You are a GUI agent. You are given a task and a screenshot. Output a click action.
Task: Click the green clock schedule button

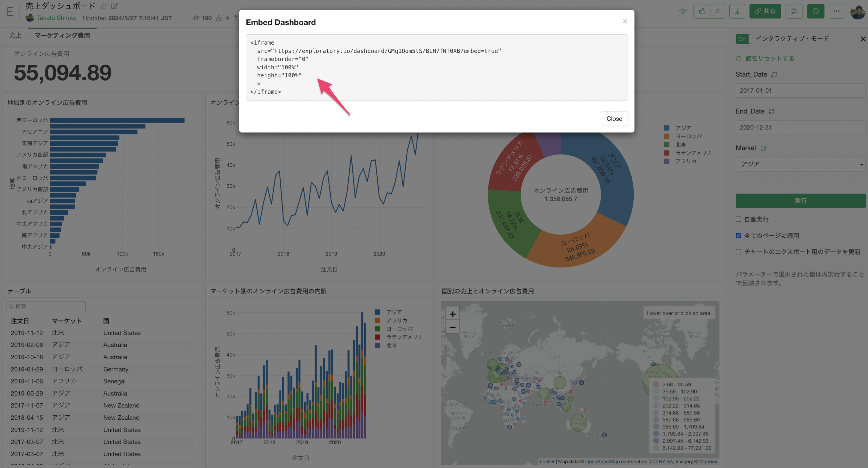click(x=815, y=11)
